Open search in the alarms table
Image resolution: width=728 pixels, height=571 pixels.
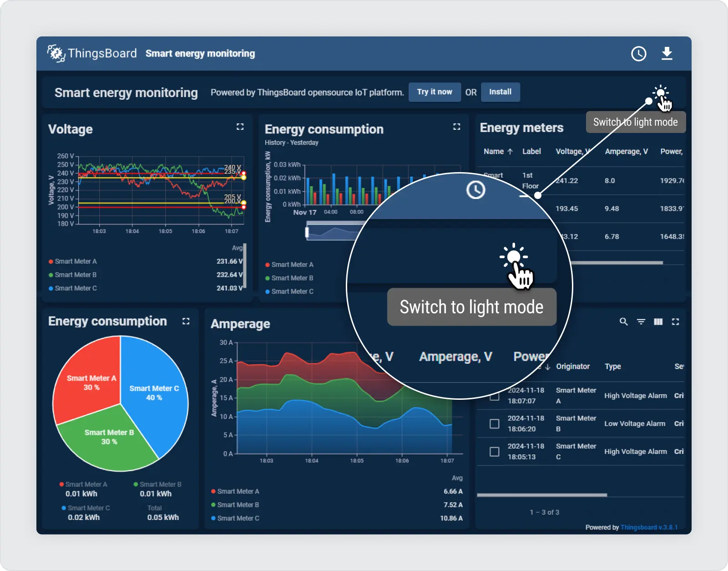(x=623, y=321)
